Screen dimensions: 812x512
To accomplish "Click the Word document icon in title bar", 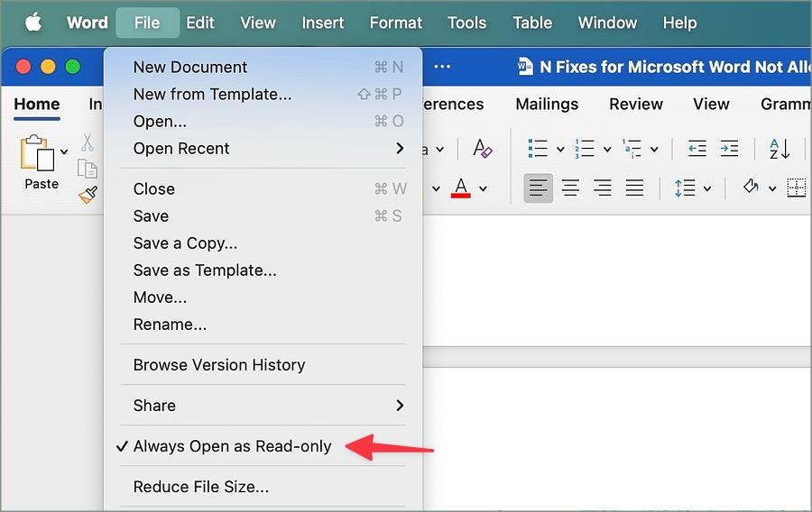I will [525, 66].
